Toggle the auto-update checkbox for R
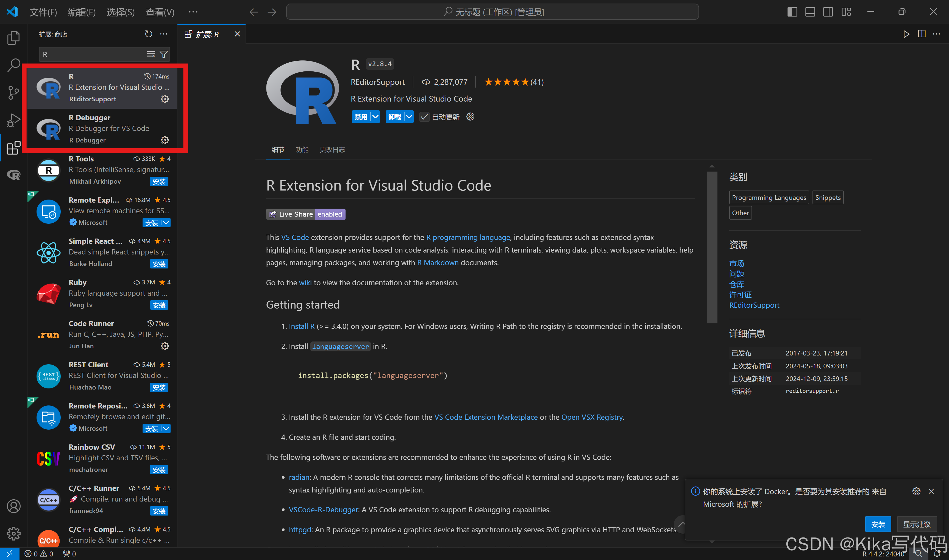This screenshot has width=949, height=560. [424, 117]
